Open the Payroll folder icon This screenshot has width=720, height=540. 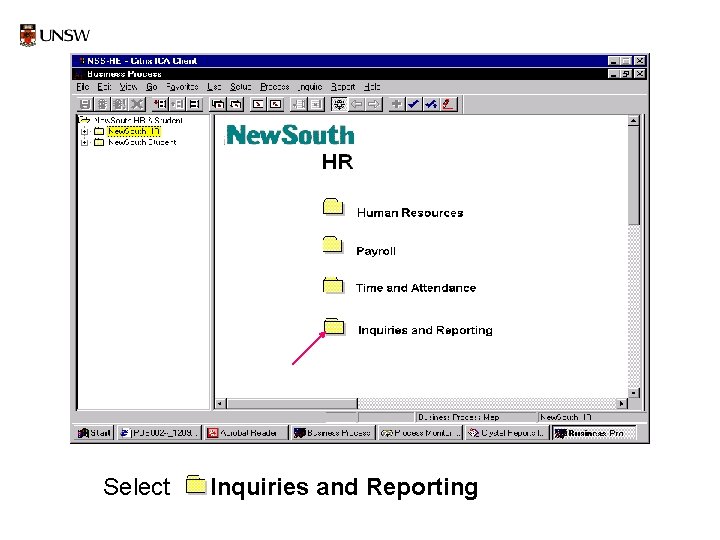[x=333, y=245]
